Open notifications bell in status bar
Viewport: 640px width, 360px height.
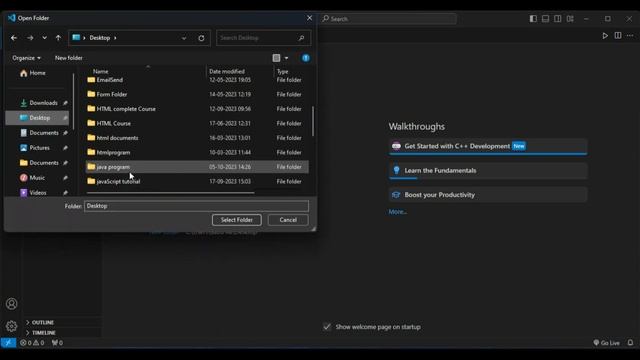[x=631, y=343]
